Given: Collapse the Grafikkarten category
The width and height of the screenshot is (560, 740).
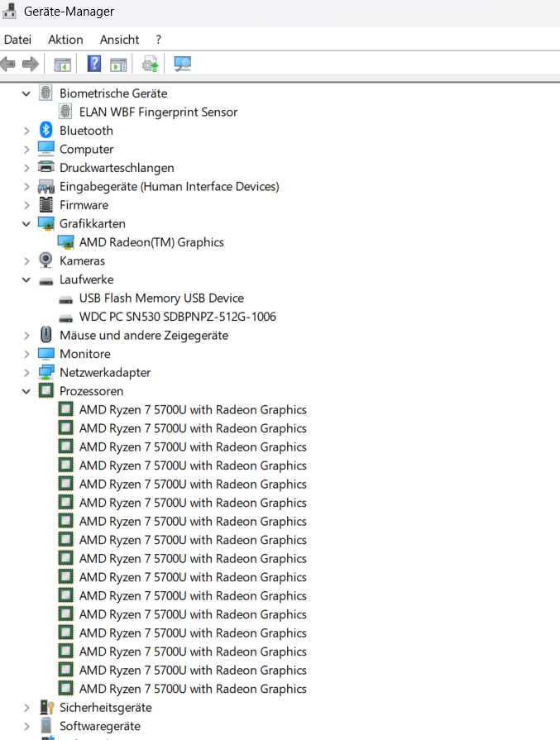Looking at the screenshot, I should (26, 224).
